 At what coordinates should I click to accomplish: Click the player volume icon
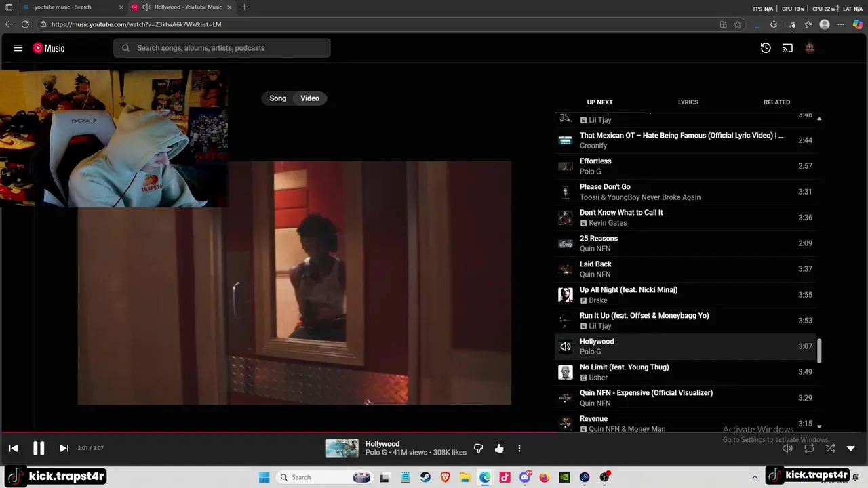(787, 448)
